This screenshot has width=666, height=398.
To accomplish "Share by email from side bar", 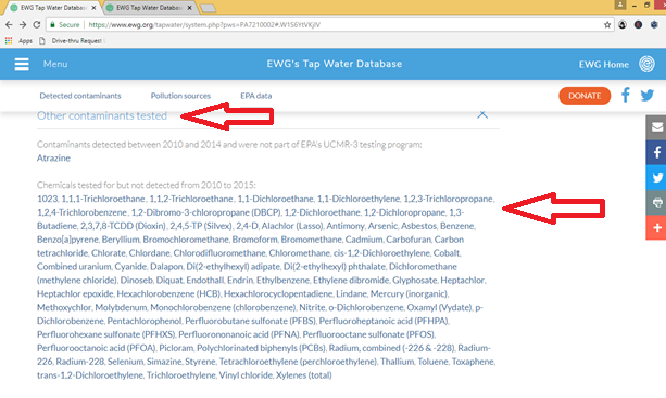I will 657,127.
